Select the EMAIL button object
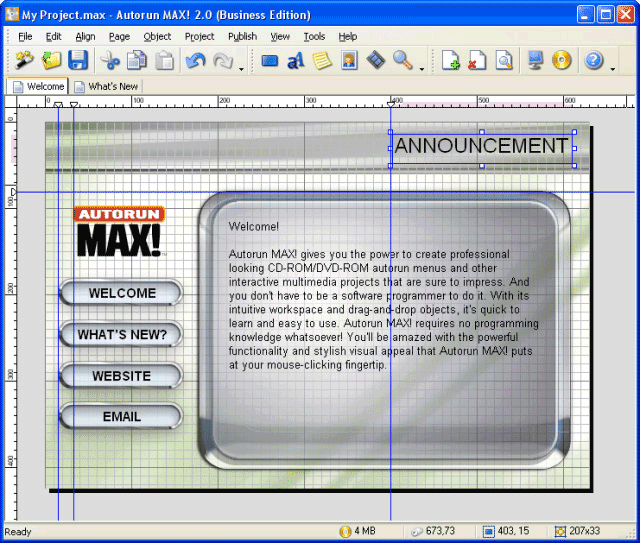 coord(121,416)
